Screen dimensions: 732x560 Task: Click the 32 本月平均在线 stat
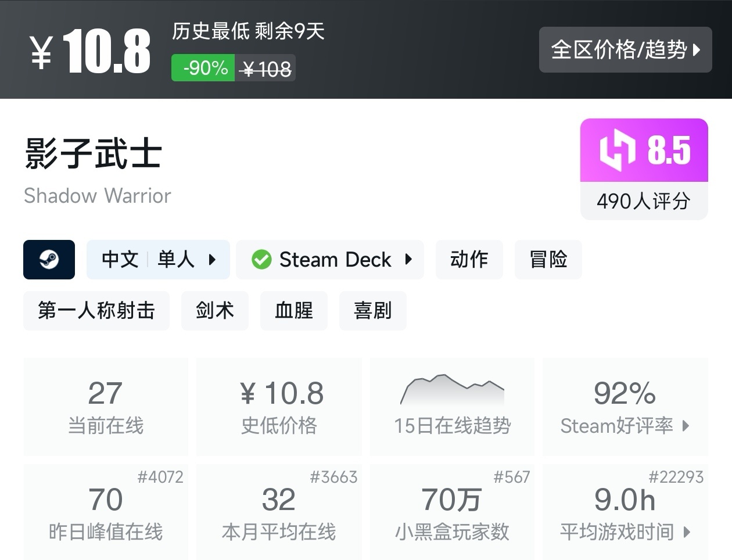[279, 512]
